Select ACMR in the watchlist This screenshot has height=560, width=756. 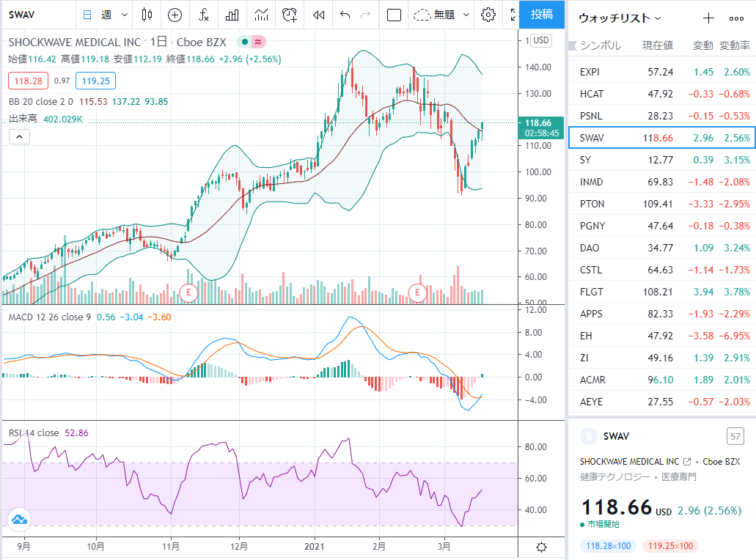tap(662, 380)
